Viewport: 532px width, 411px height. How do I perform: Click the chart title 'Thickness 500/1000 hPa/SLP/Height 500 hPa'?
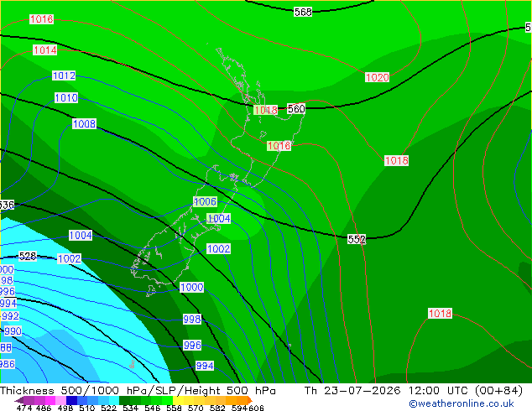coord(138,391)
